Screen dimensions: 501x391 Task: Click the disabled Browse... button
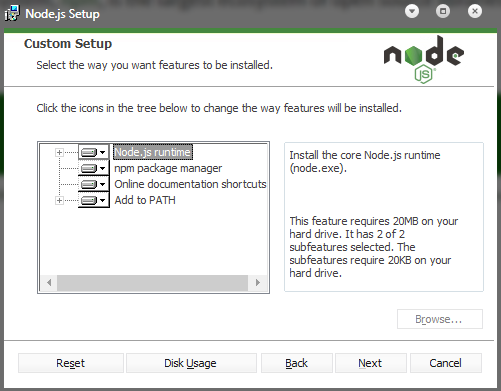click(x=440, y=319)
